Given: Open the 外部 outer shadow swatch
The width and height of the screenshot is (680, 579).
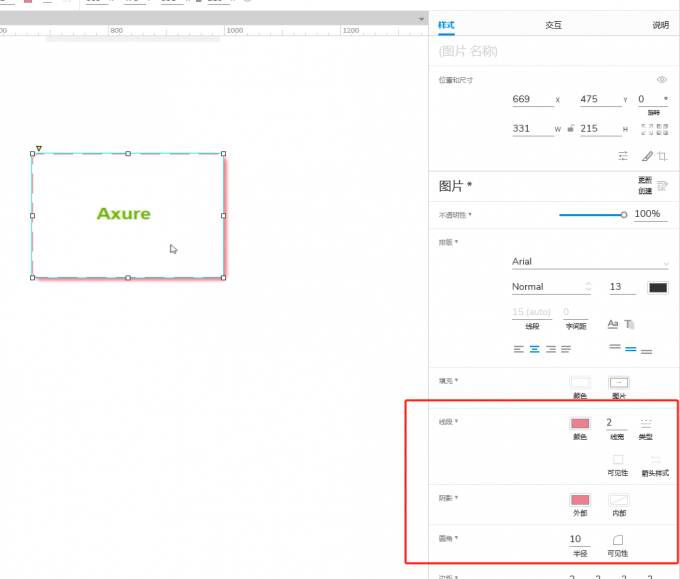Looking at the screenshot, I should tap(580, 500).
